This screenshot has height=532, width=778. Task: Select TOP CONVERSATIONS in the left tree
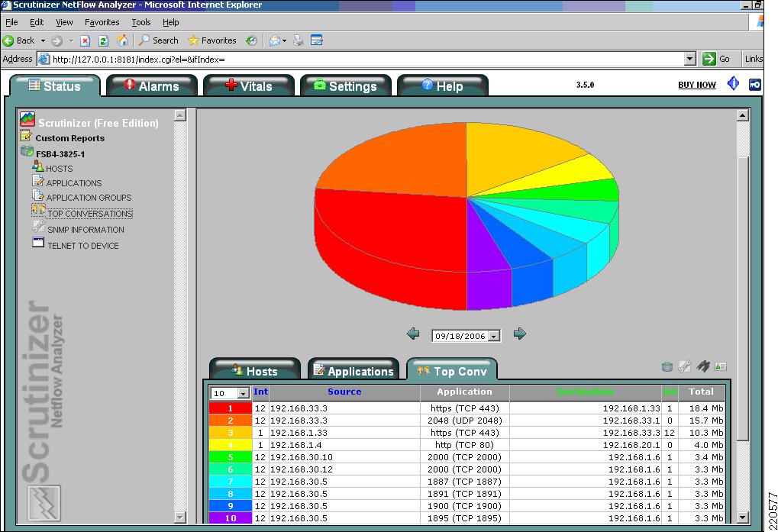click(90, 214)
